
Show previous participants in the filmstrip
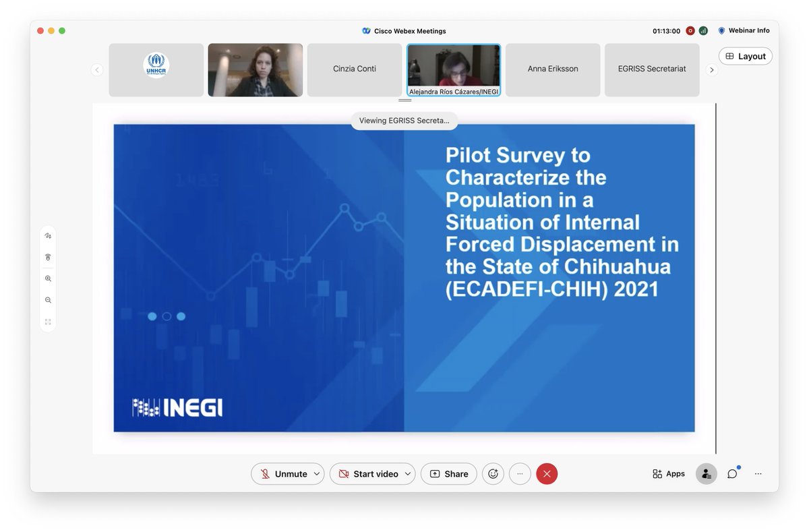(x=97, y=69)
